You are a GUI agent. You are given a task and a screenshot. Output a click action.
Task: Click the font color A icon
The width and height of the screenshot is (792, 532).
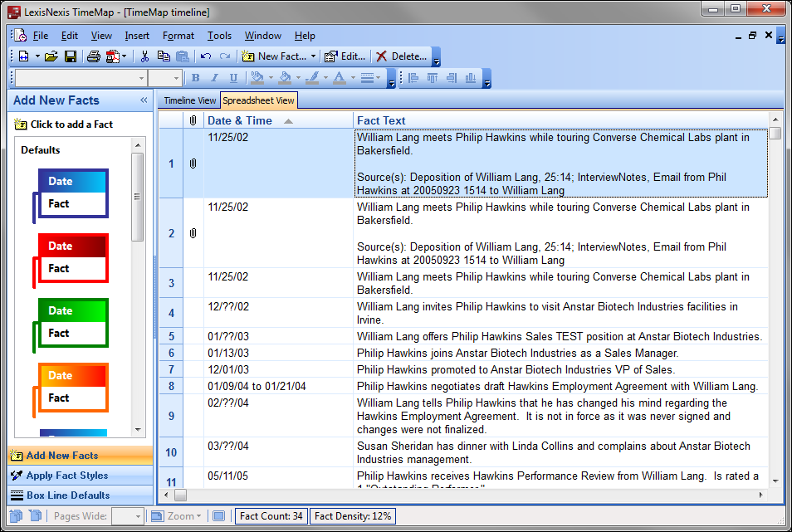coord(340,78)
